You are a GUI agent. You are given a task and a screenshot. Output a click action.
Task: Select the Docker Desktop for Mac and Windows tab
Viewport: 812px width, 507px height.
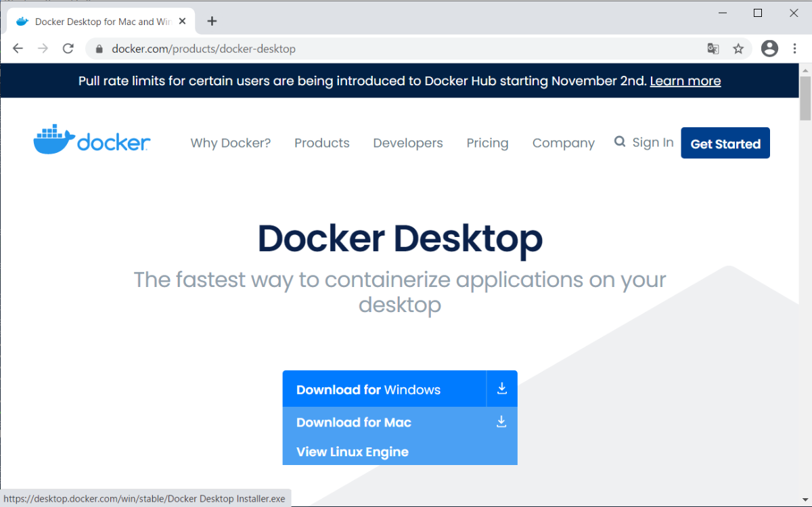click(100, 21)
